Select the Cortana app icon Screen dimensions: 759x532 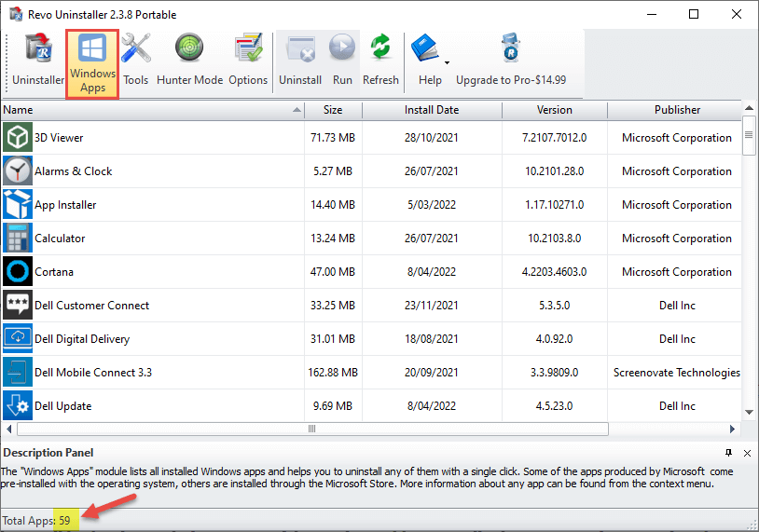18,272
